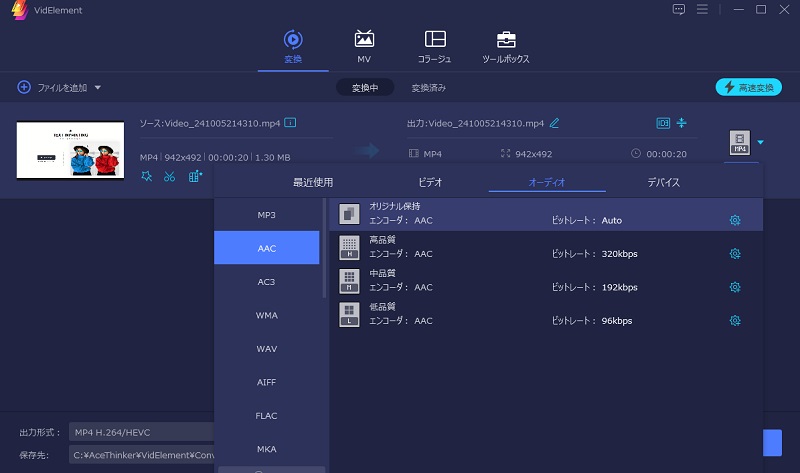This screenshot has width=800, height=473.
Task: Select the 低品質 preset icon
Action: click(349, 314)
